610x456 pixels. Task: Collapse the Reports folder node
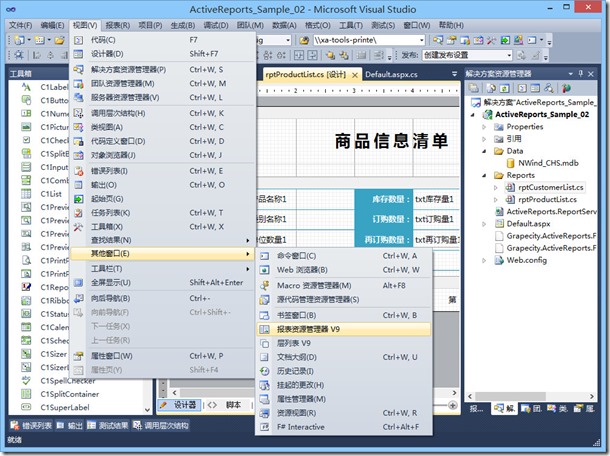pos(484,175)
